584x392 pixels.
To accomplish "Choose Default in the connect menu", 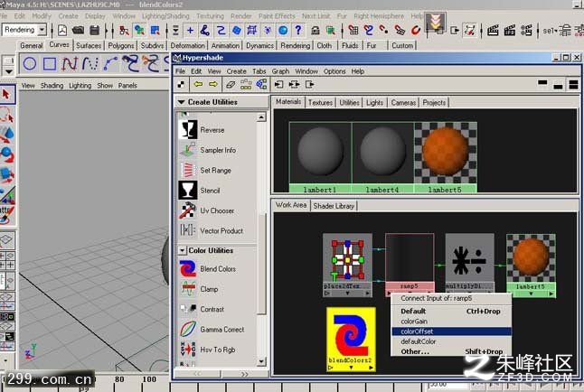I will click(x=452, y=312).
